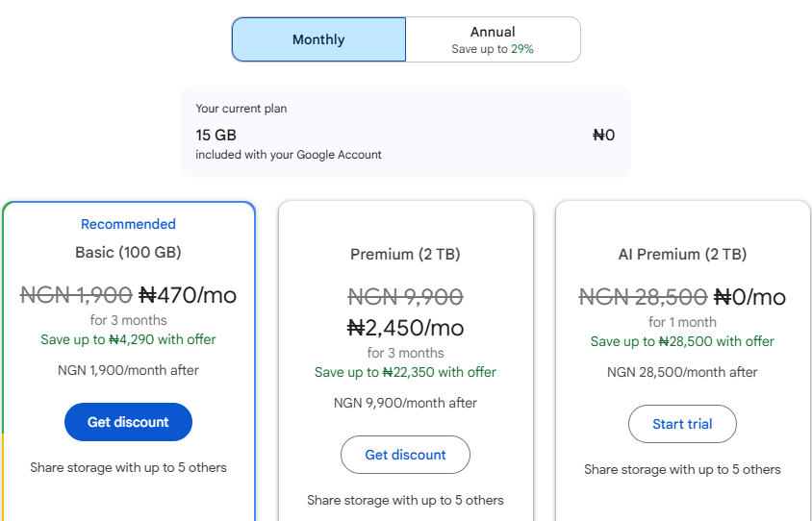Image resolution: width=812 pixels, height=521 pixels.
Task: Click the ₦2,450/mo Premium price
Action: 405,328
